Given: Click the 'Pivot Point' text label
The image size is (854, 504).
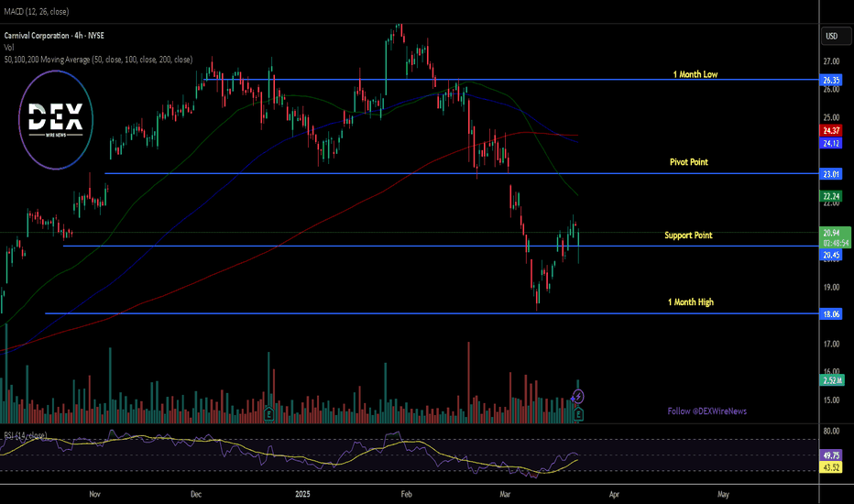Looking at the screenshot, I should pos(688,162).
